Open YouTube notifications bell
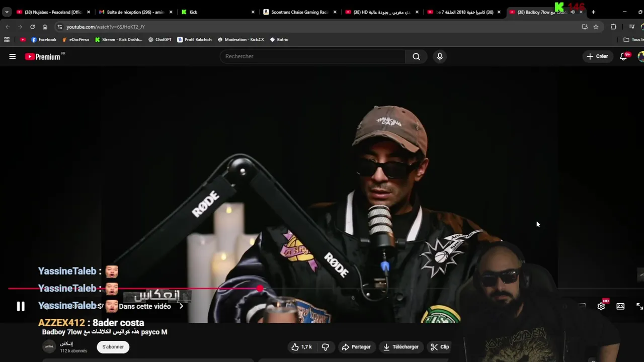This screenshot has width=644, height=362. pyautogui.click(x=623, y=56)
